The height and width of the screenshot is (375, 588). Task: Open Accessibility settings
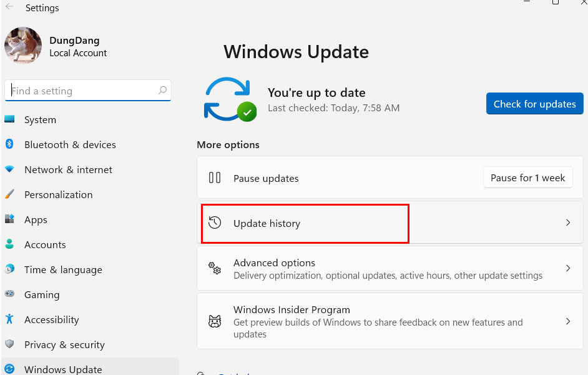click(51, 320)
